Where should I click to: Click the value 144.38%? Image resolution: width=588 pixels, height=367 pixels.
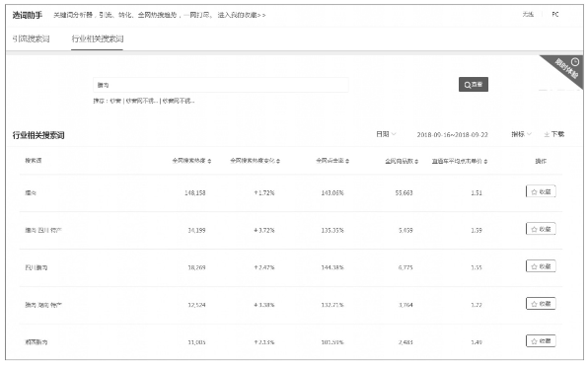(332, 267)
